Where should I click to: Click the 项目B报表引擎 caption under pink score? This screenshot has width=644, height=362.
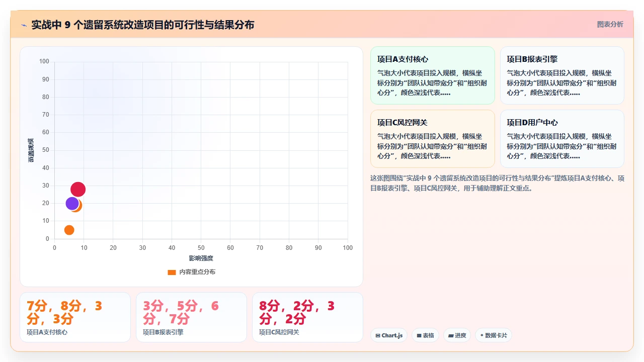pos(163,332)
